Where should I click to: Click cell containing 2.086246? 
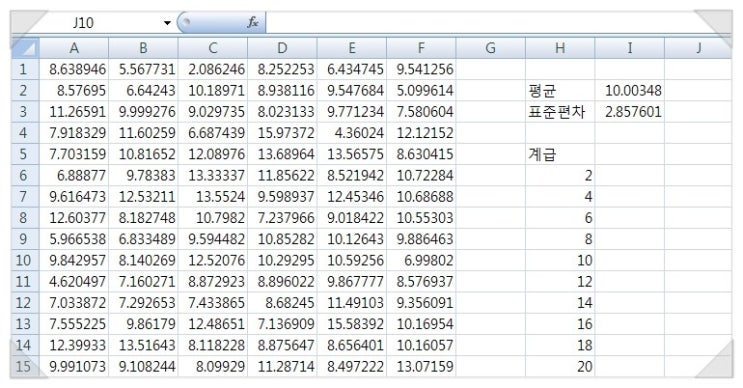pyautogui.click(x=213, y=69)
